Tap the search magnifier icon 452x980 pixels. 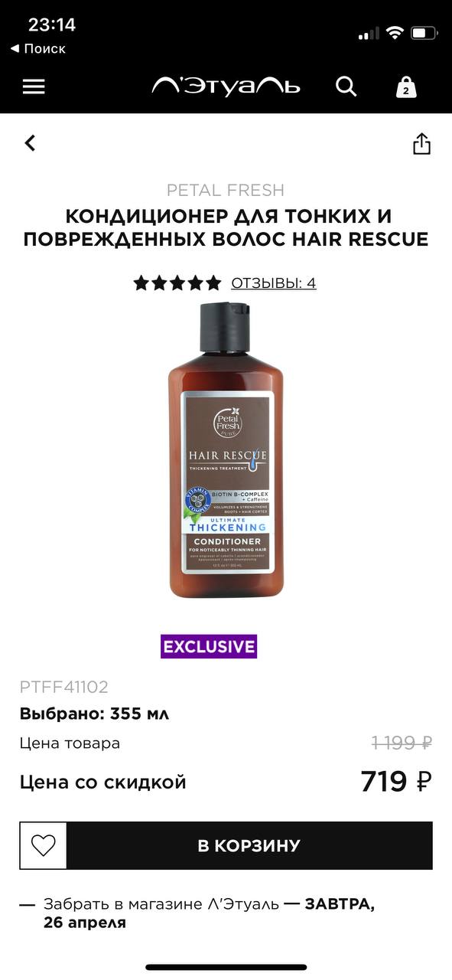pos(346,87)
